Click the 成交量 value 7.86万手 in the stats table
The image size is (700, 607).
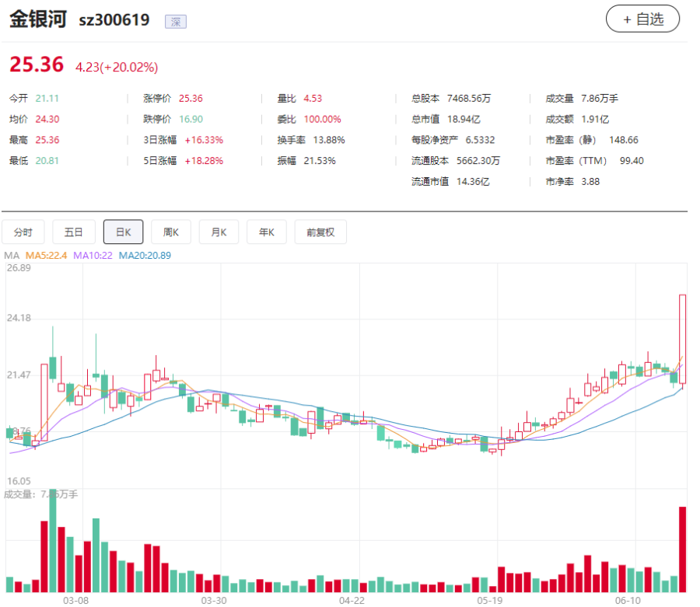600,99
